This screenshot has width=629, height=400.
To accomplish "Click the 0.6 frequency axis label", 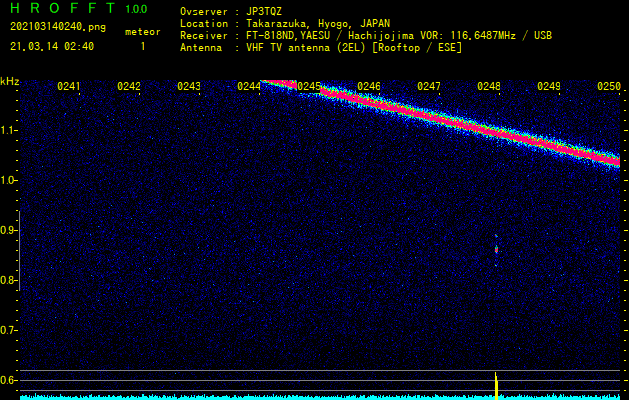I will [x=9, y=380].
